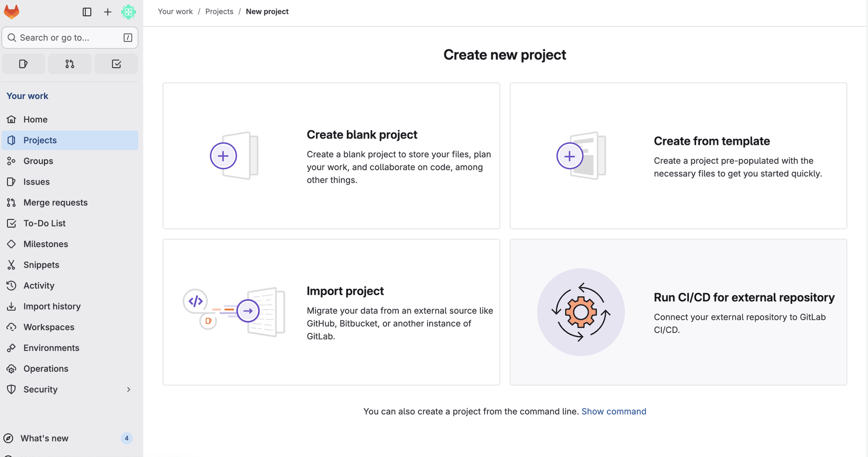Click the Projects breadcrumb link
868x457 pixels.
point(219,12)
